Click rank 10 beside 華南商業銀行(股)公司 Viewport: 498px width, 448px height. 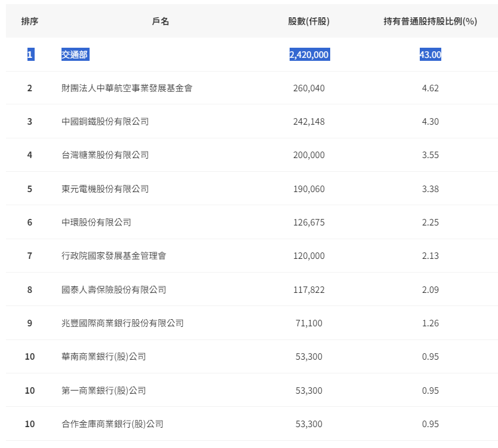[30, 357]
